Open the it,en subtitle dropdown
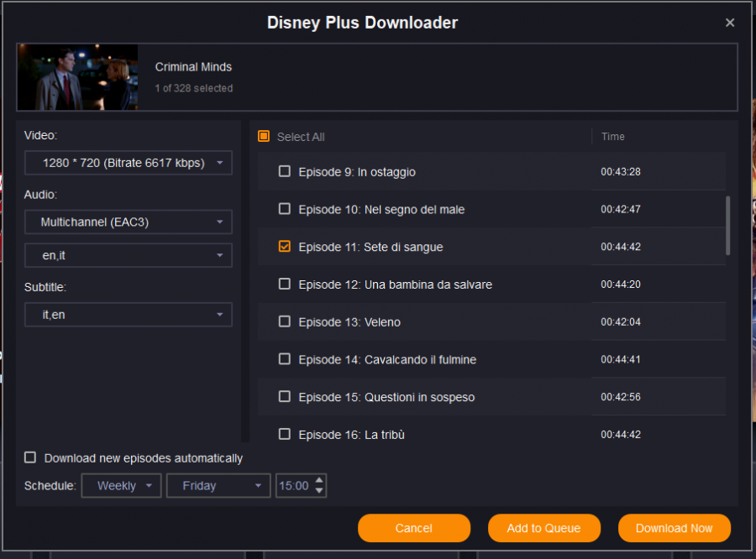This screenshot has width=756, height=559. pyautogui.click(x=128, y=315)
